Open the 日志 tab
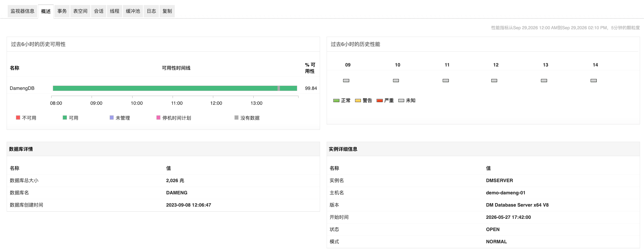 click(151, 11)
